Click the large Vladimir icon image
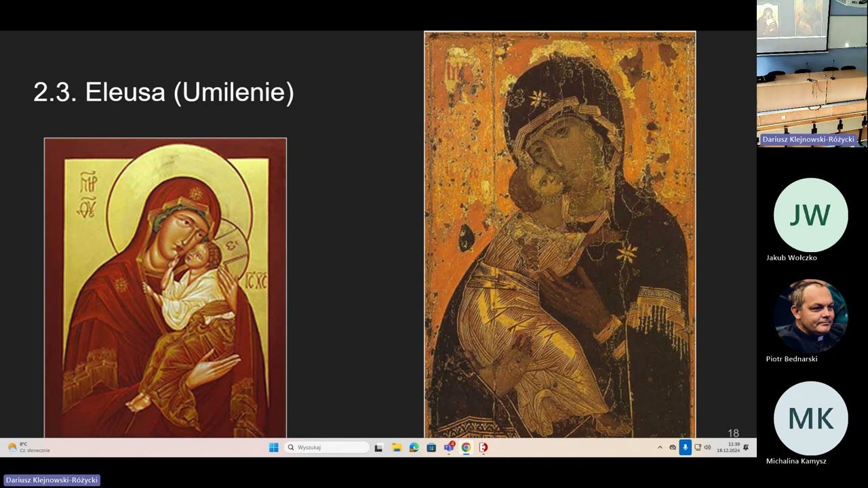 (x=560, y=235)
